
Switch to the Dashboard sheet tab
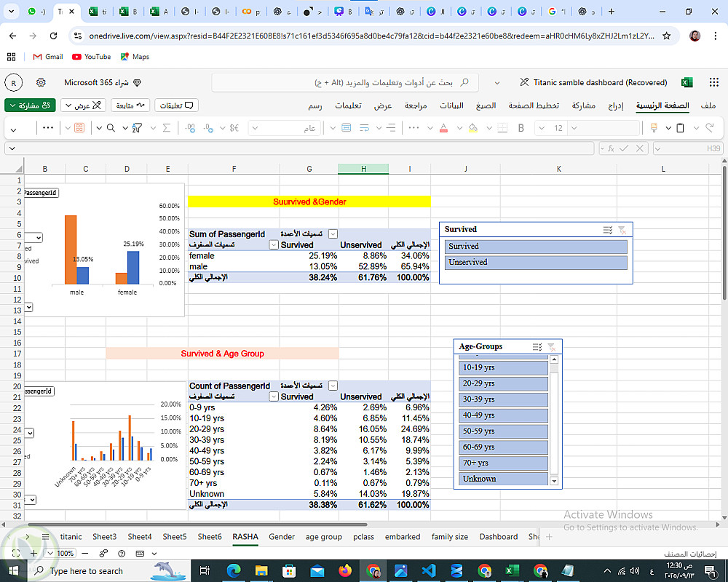(499, 536)
